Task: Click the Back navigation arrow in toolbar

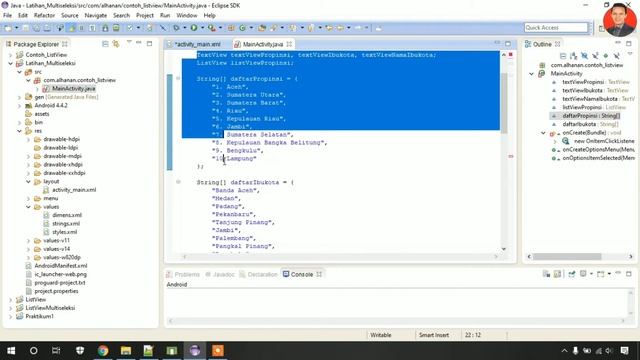Action: tap(340, 28)
